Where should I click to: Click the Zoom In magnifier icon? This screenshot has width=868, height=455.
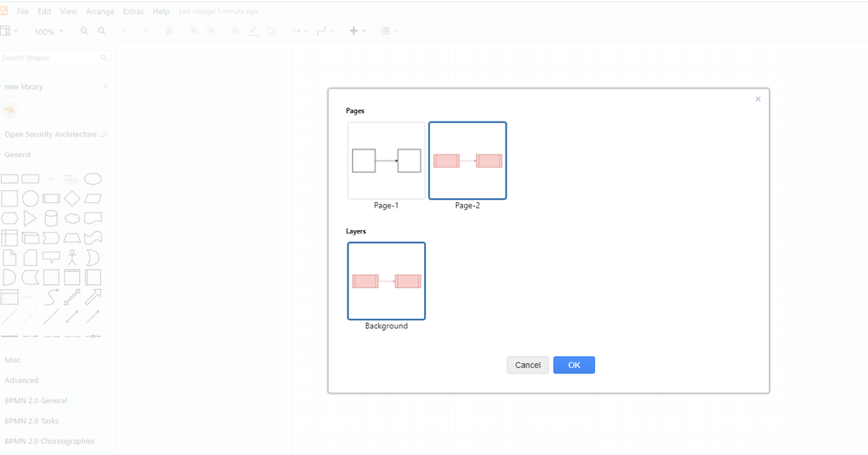point(84,31)
